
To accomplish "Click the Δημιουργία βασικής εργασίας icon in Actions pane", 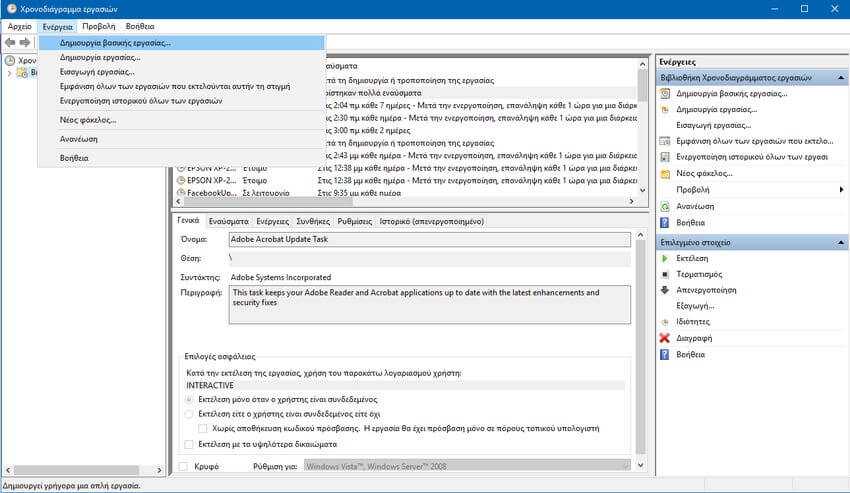I will click(665, 94).
